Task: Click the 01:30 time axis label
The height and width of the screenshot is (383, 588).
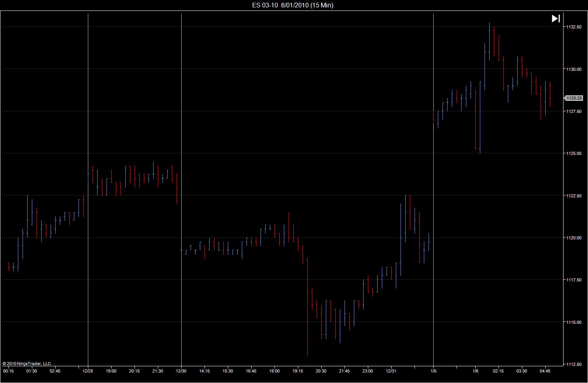Action: tap(31, 371)
